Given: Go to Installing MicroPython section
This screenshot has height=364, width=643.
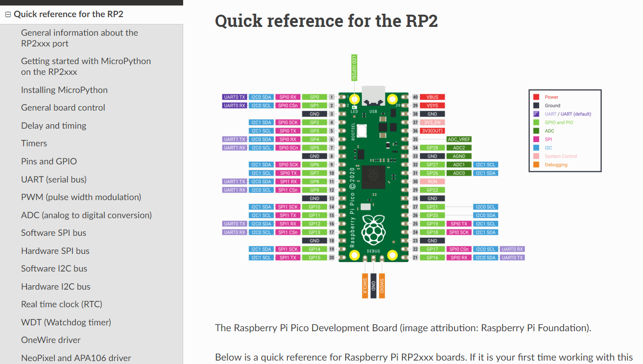Looking at the screenshot, I should pyautogui.click(x=64, y=90).
